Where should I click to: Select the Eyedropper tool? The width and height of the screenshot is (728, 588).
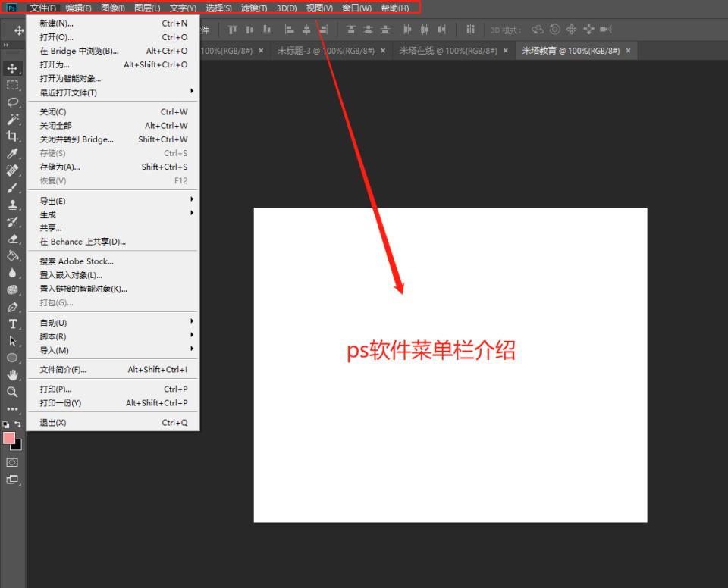tap(13, 153)
